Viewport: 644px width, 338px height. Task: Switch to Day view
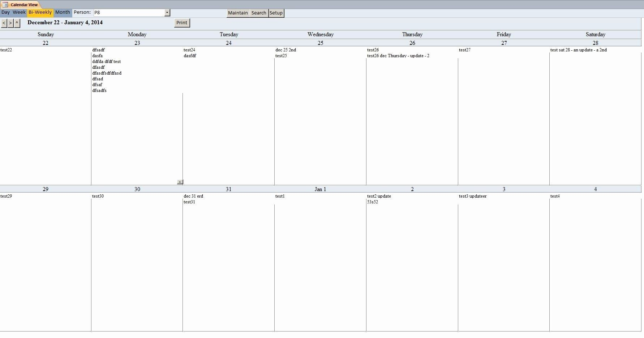6,12
